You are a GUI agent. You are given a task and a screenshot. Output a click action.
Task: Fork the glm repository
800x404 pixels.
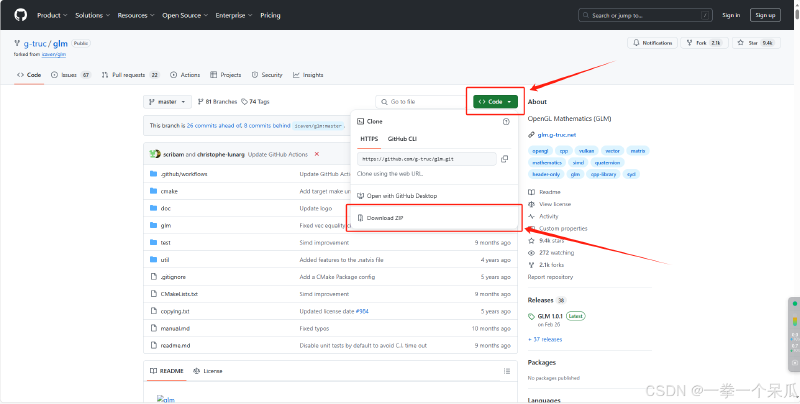point(705,43)
